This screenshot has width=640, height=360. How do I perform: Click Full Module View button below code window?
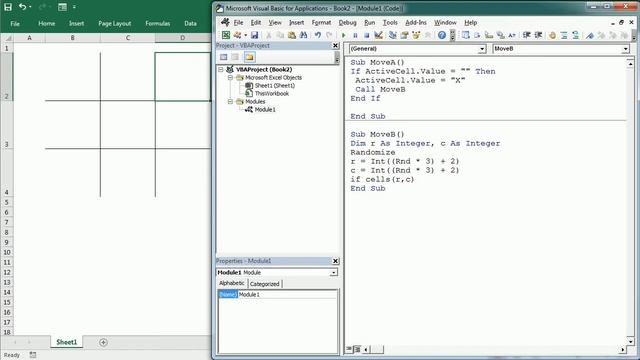coord(357,349)
